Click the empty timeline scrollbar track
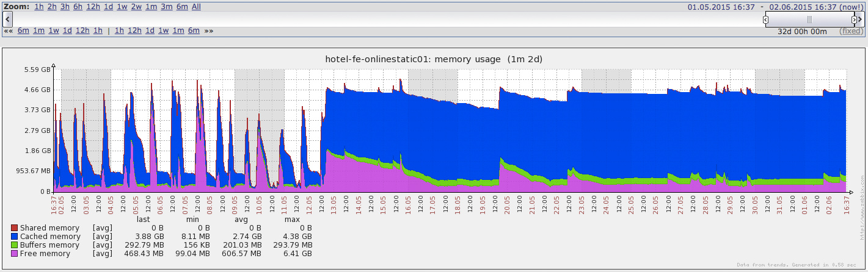Image resolution: width=868 pixels, height=272 pixels. click(388, 20)
